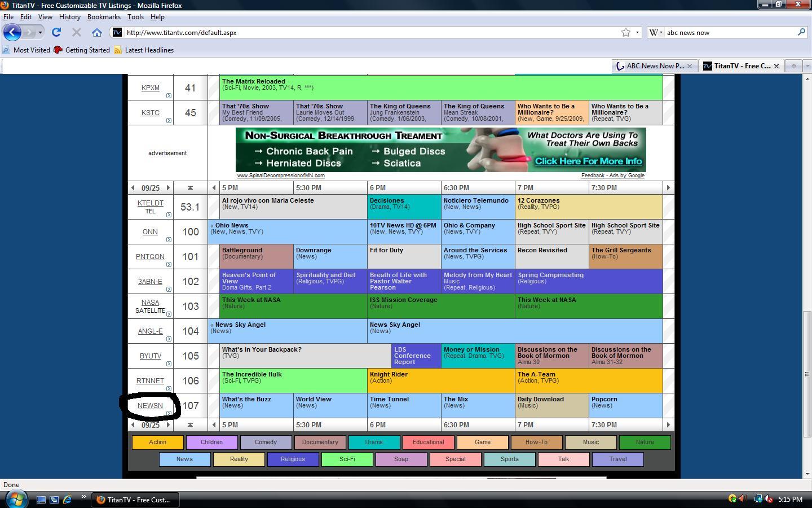Click the search magnifier icon
Screen dimensions: 812x508
801,32
